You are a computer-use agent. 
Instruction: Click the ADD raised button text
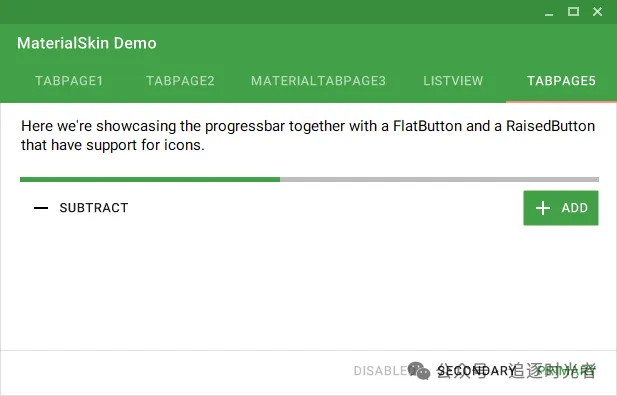point(575,208)
